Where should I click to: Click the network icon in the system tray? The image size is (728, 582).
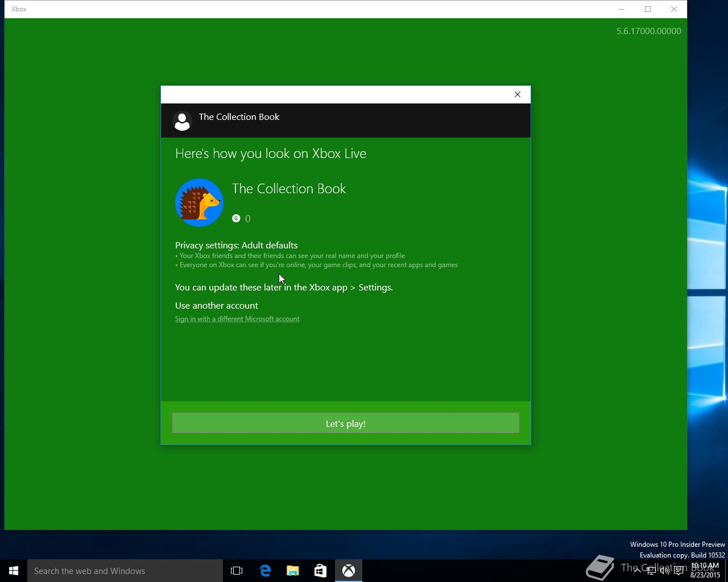(x=651, y=571)
